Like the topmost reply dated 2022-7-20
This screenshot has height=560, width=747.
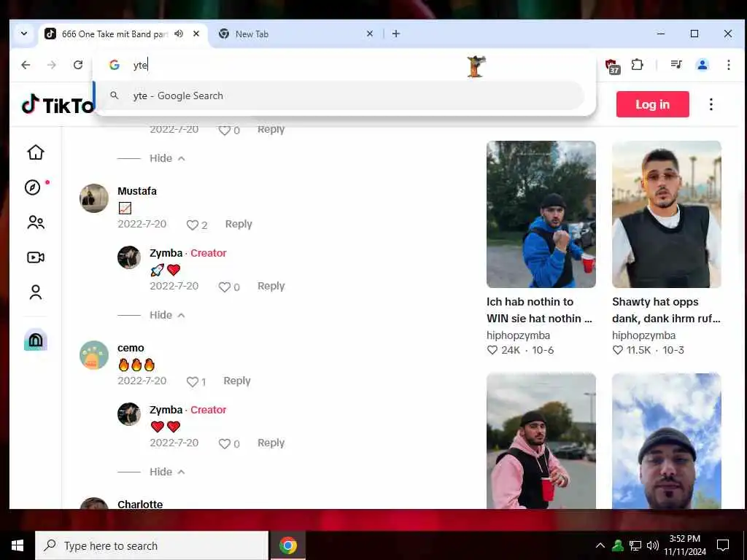225,130
